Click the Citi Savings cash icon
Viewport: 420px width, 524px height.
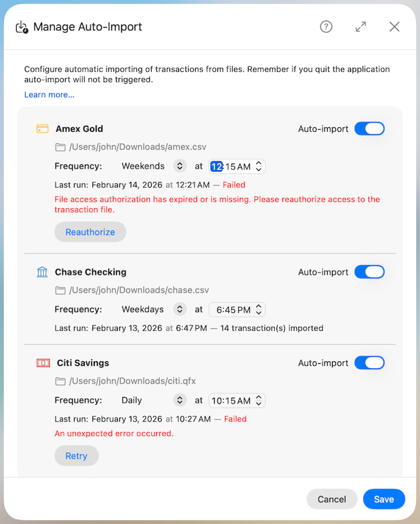[42, 363]
